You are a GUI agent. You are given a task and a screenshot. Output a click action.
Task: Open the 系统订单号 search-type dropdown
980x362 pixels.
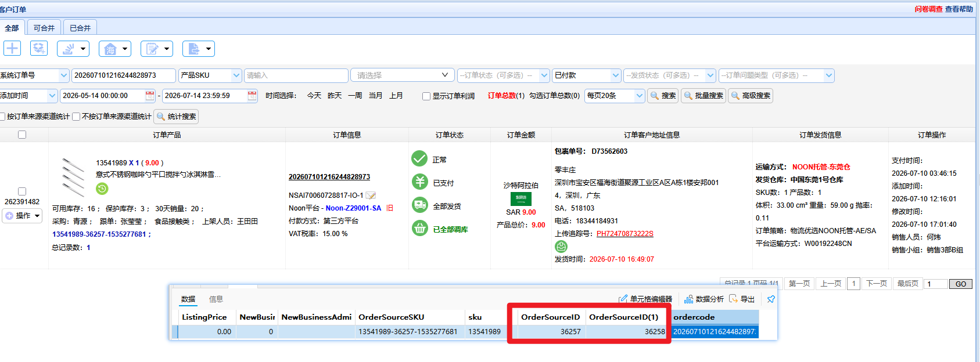click(x=34, y=75)
